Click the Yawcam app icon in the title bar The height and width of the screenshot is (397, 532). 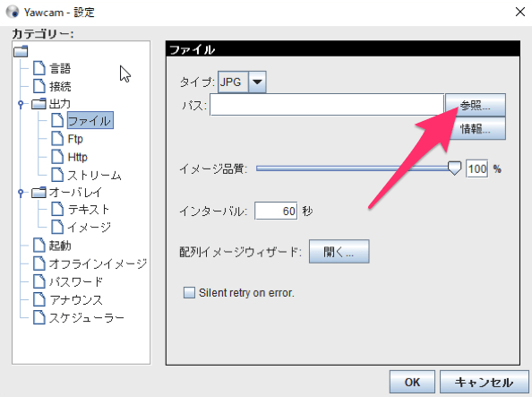[x=13, y=12]
